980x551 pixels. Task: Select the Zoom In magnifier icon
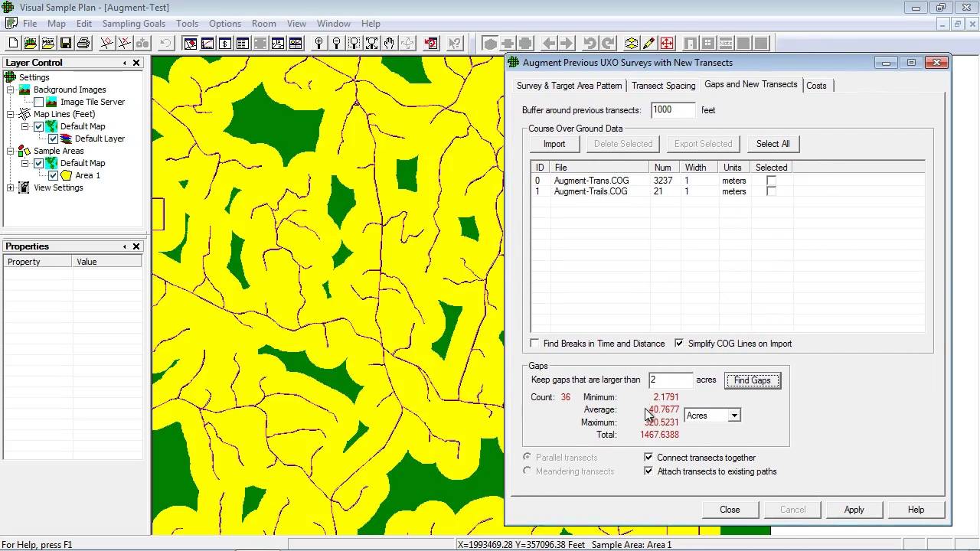click(x=318, y=44)
